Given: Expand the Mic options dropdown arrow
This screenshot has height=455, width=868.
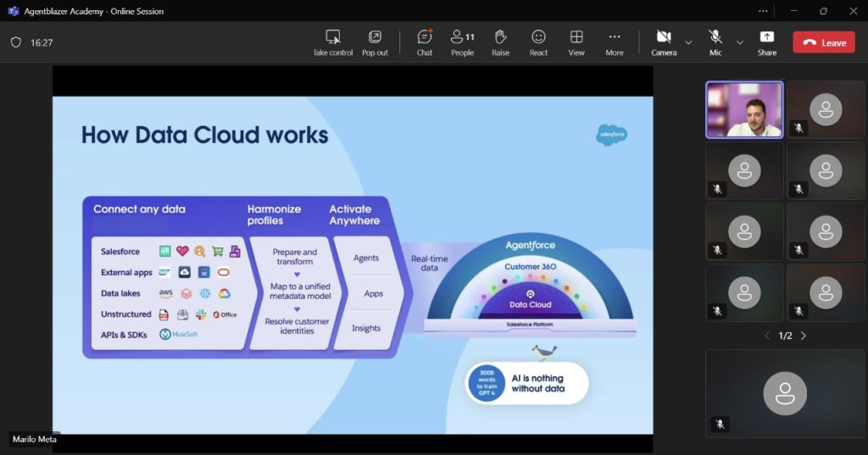Looking at the screenshot, I should (x=740, y=42).
